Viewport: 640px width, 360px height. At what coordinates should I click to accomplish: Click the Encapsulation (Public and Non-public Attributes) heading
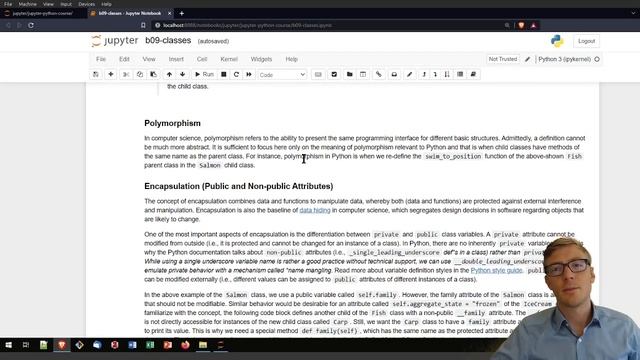click(x=239, y=186)
